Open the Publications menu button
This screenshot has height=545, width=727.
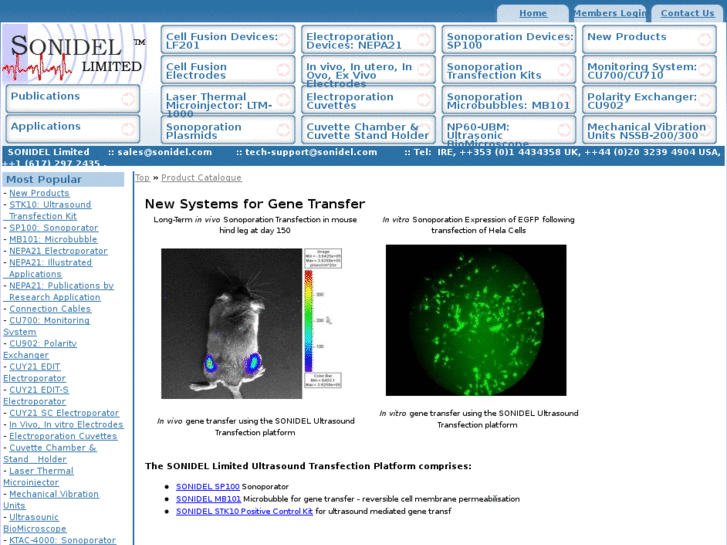click(x=73, y=99)
